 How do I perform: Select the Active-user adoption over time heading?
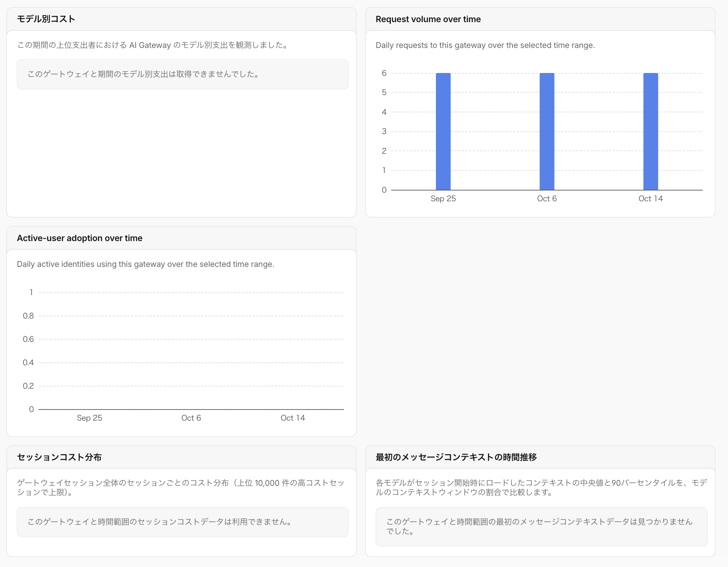click(x=79, y=238)
